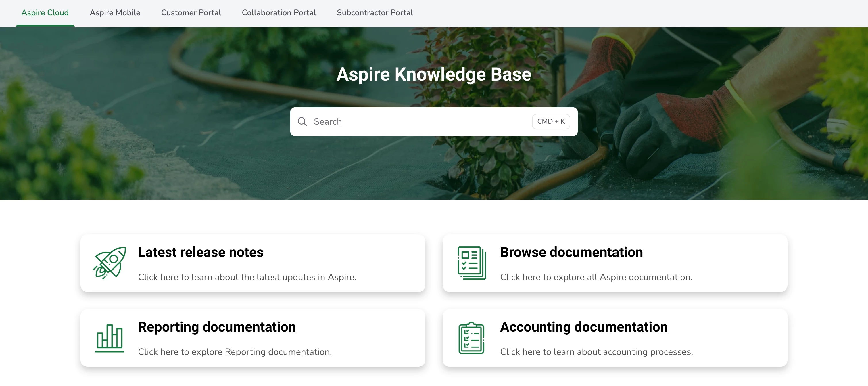This screenshot has height=386, width=868.
Task: Open the Subcontractor Portal tab
Action: [x=375, y=13]
